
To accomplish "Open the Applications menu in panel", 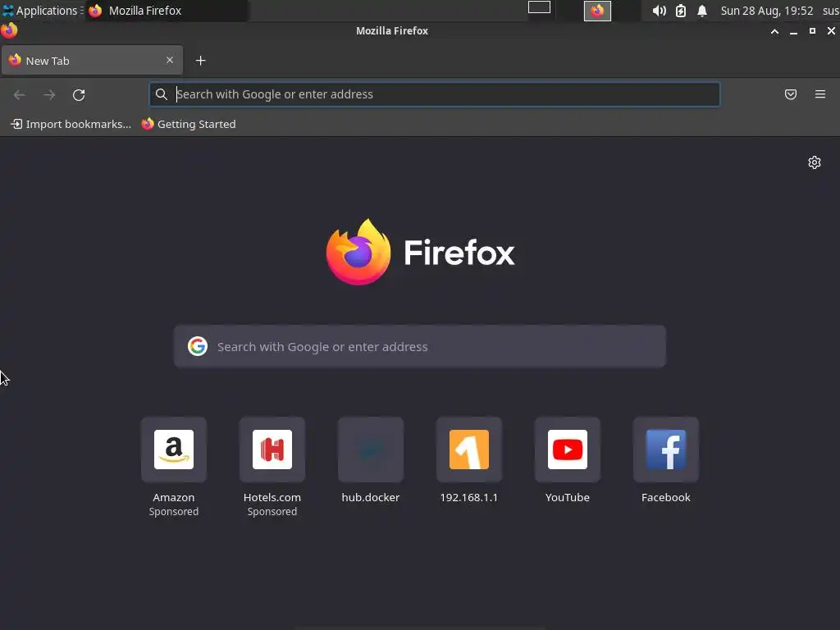I will pyautogui.click(x=42, y=10).
